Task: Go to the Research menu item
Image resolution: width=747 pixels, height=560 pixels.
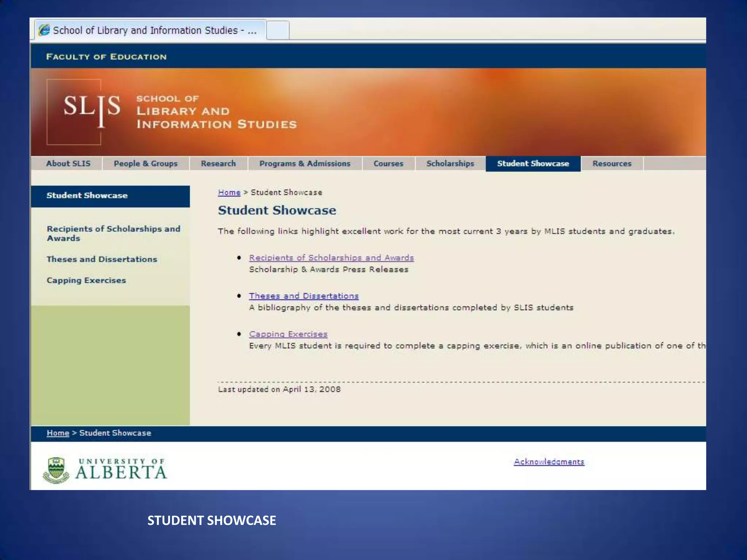Action: coord(218,163)
